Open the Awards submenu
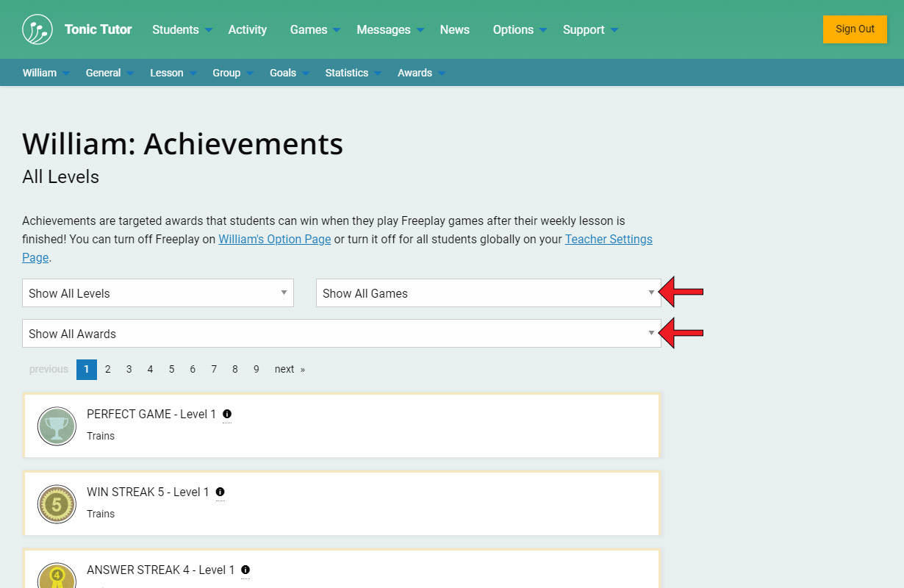Viewport: 904px width, 588px height. click(x=421, y=73)
